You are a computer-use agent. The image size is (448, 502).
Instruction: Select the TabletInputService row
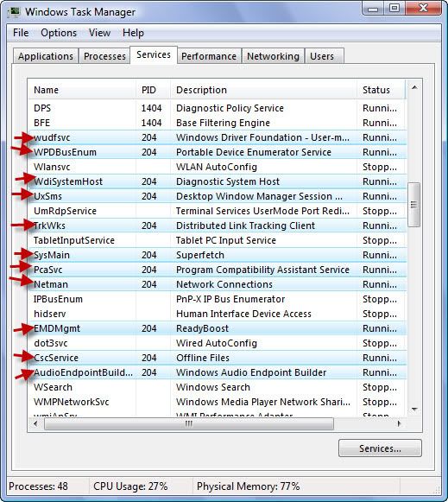(x=218, y=240)
